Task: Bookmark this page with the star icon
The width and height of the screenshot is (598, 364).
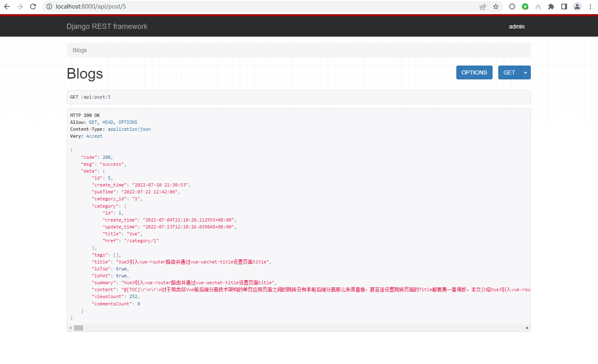Action: click(x=496, y=7)
